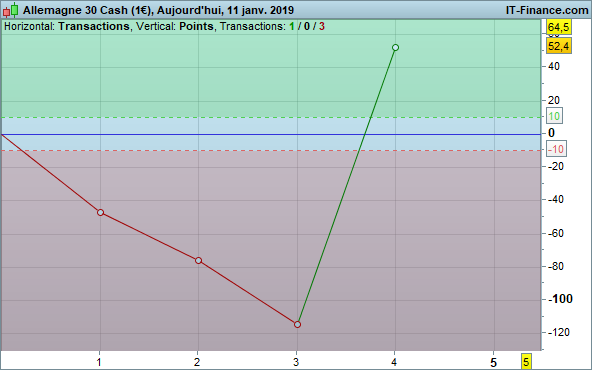
Task: Select the green transaction 4 data point
Action: 395,48
